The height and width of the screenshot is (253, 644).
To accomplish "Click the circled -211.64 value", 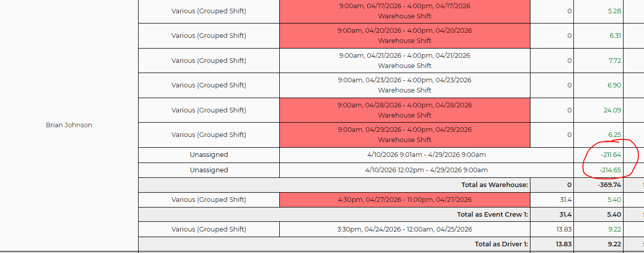I will tap(611, 155).
